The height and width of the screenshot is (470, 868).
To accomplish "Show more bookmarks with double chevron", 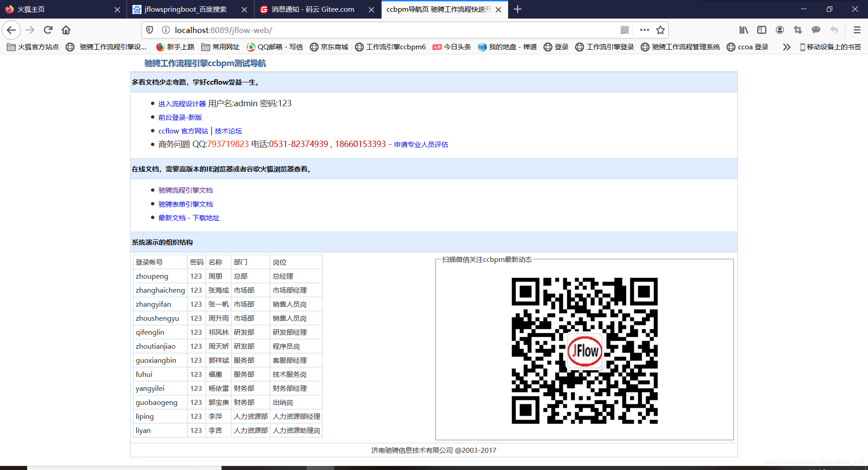I will (x=787, y=47).
